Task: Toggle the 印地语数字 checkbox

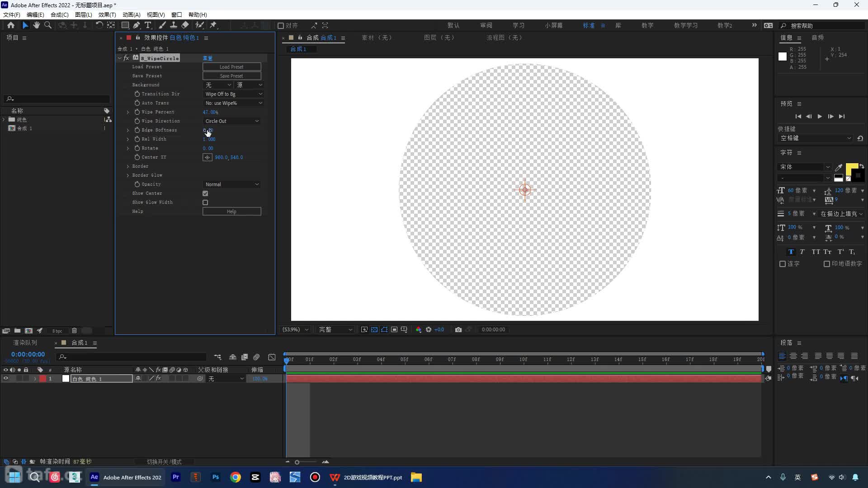Action: pyautogui.click(x=827, y=264)
